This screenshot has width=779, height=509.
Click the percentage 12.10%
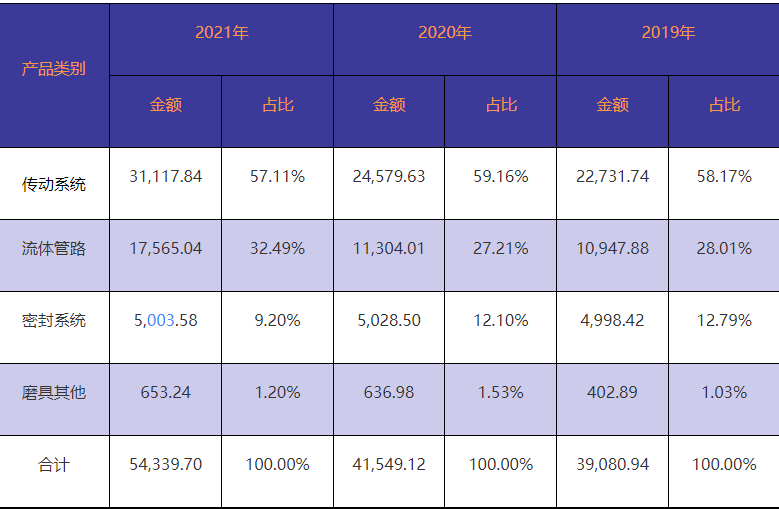coord(501,320)
